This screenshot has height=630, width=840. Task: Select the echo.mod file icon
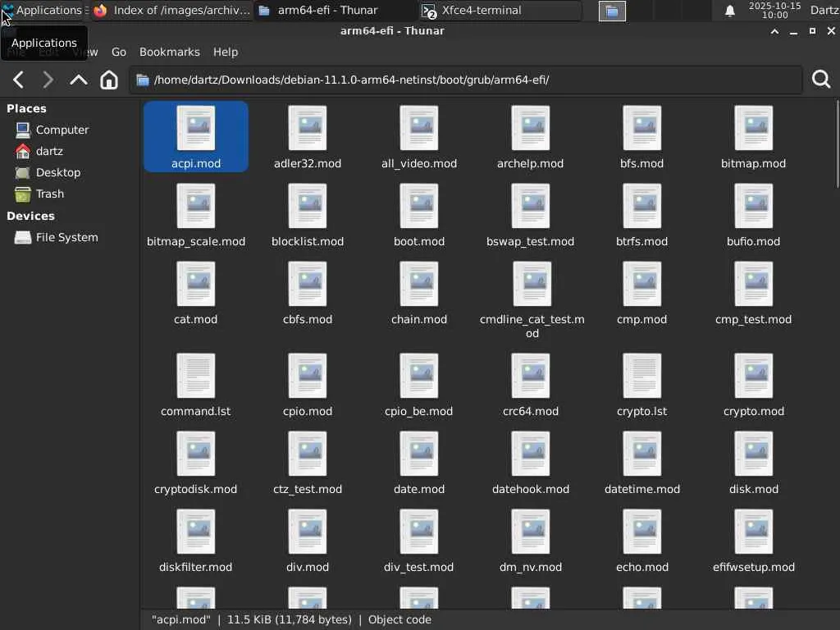coord(641,531)
